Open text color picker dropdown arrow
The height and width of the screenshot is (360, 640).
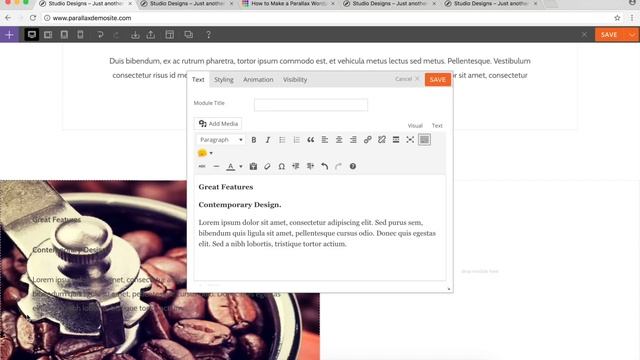click(x=241, y=167)
